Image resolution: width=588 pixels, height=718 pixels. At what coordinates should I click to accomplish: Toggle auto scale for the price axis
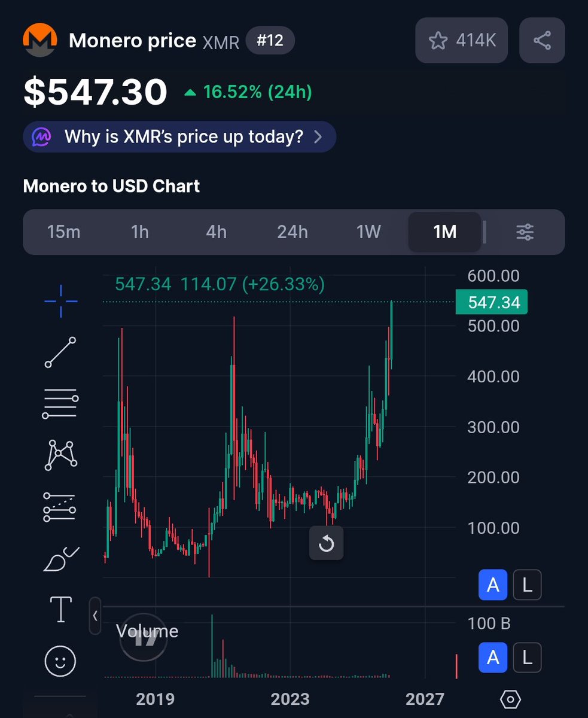(492, 585)
